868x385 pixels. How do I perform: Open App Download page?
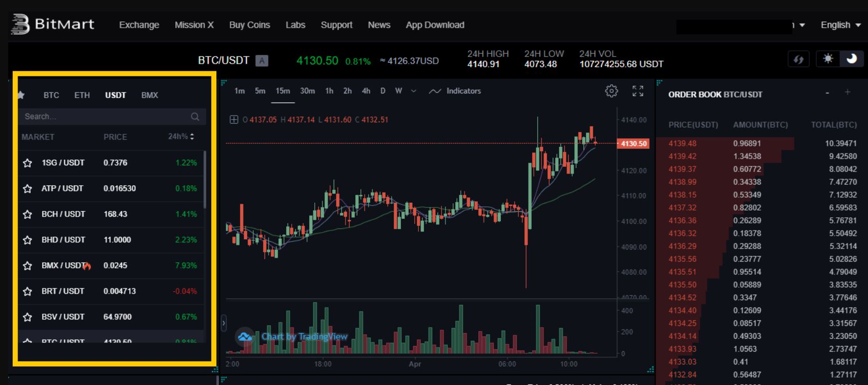(435, 25)
